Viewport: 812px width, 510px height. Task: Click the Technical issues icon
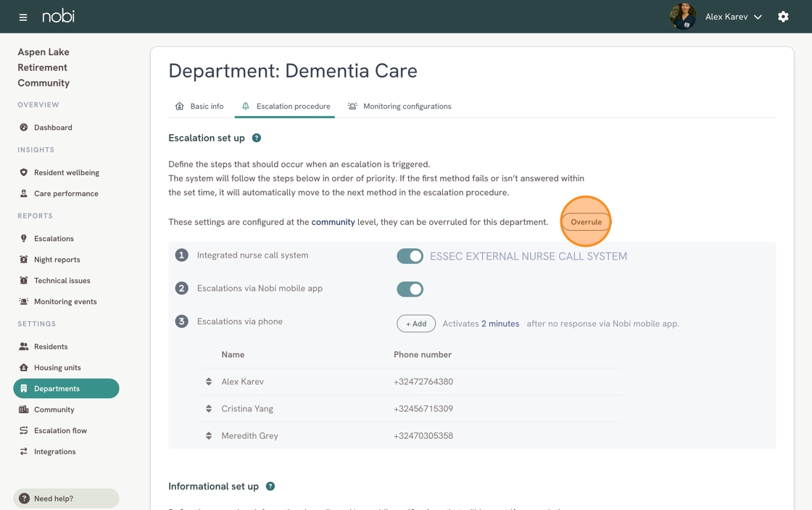click(23, 281)
